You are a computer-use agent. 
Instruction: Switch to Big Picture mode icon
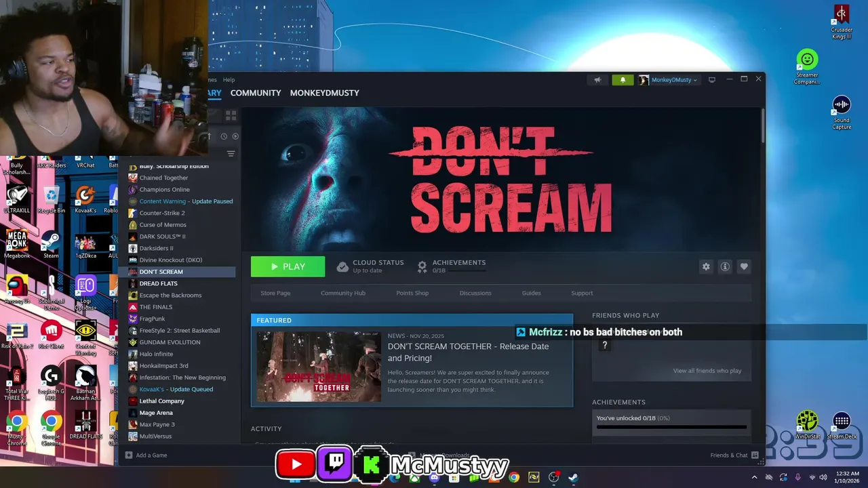pos(712,80)
